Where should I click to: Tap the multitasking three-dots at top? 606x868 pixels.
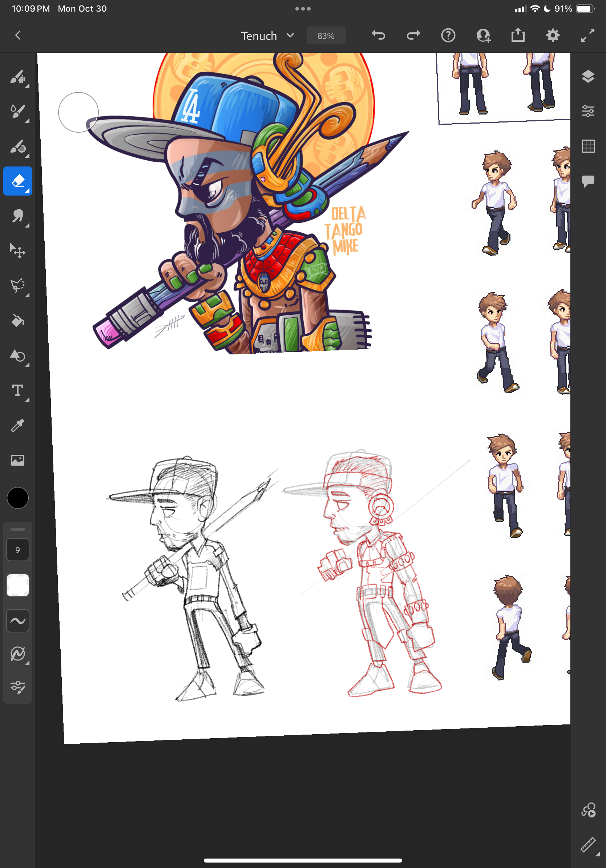click(303, 9)
